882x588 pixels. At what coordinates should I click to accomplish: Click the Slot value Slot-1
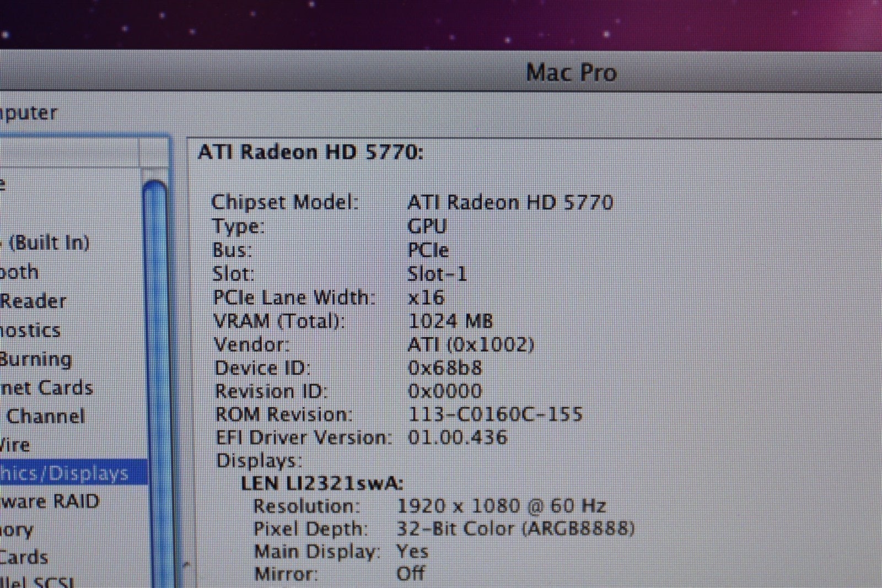tap(437, 273)
